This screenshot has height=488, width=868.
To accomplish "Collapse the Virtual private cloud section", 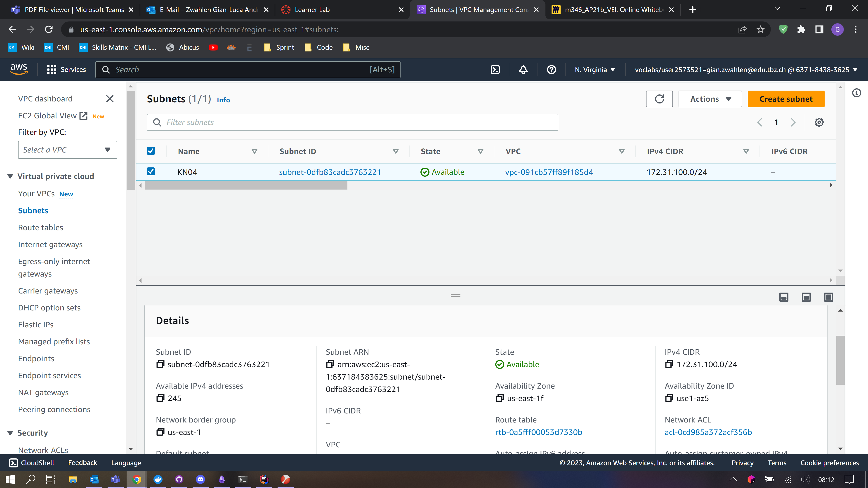I will click(x=10, y=176).
